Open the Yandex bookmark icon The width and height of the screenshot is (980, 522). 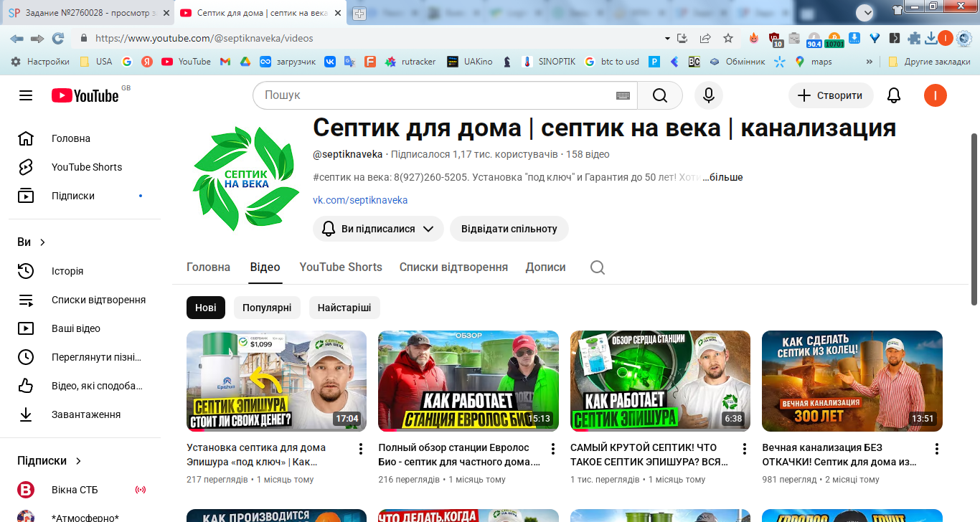click(x=147, y=62)
